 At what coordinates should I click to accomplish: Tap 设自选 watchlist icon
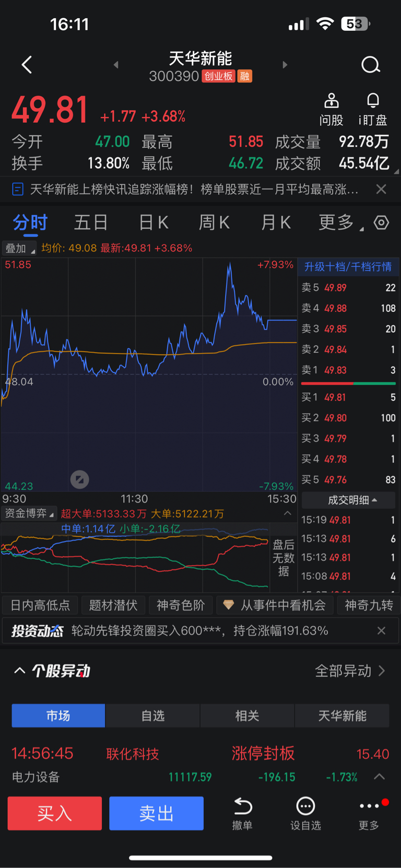point(305,813)
